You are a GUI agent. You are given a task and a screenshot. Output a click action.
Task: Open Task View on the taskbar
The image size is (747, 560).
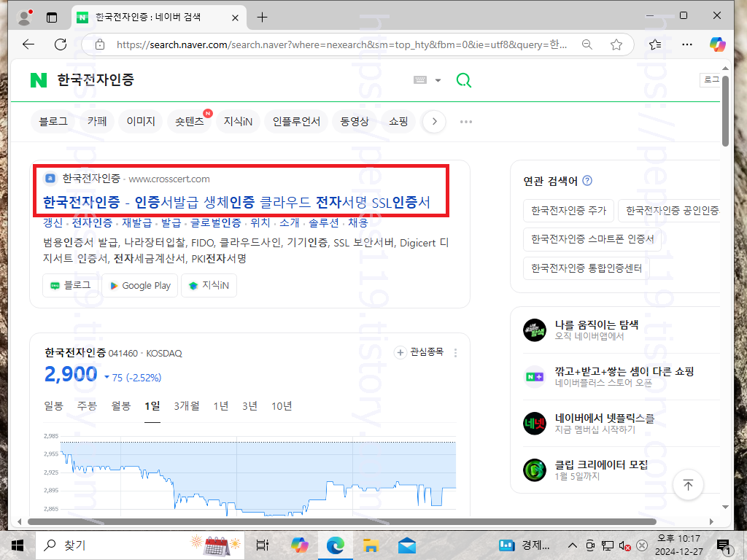[x=263, y=545]
